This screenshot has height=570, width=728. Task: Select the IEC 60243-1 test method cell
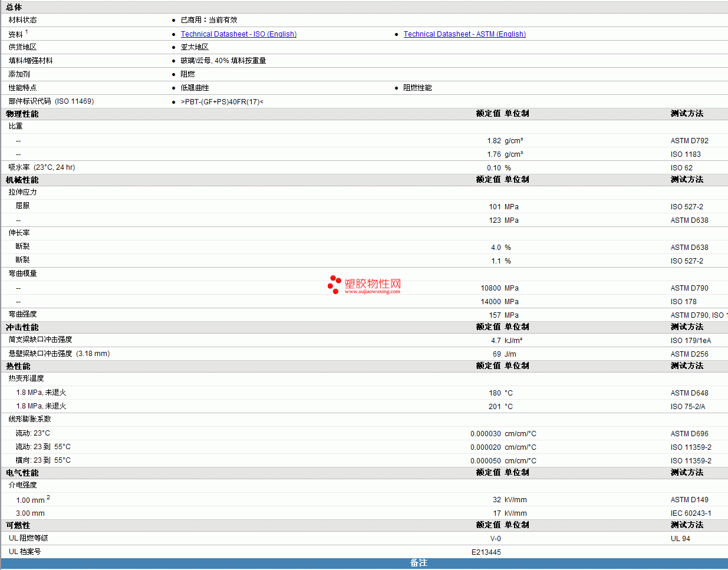pos(691,513)
